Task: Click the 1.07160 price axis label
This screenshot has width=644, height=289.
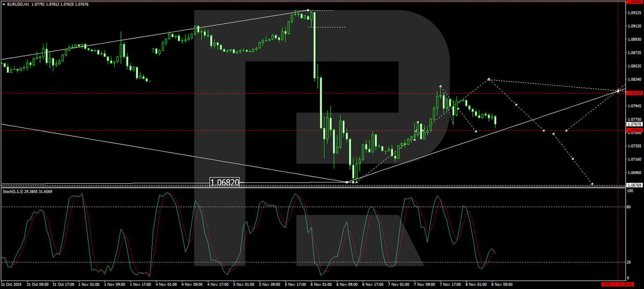Action: coord(635,159)
